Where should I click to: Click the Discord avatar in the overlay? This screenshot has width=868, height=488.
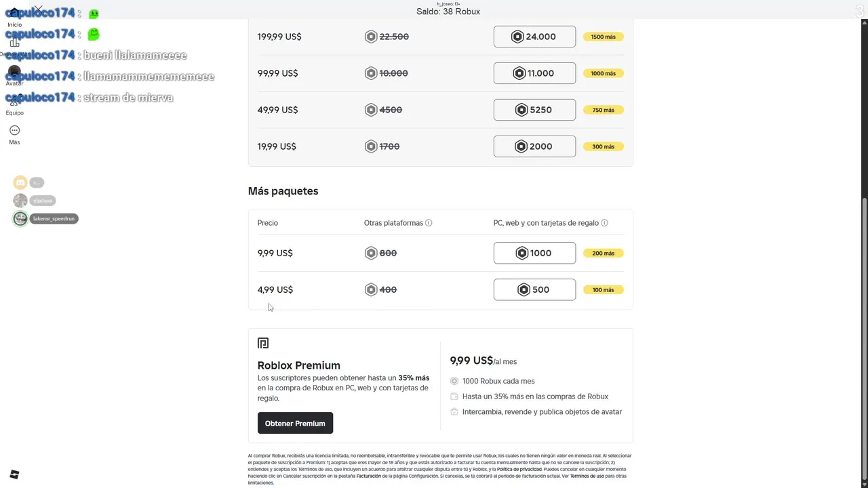click(x=20, y=182)
